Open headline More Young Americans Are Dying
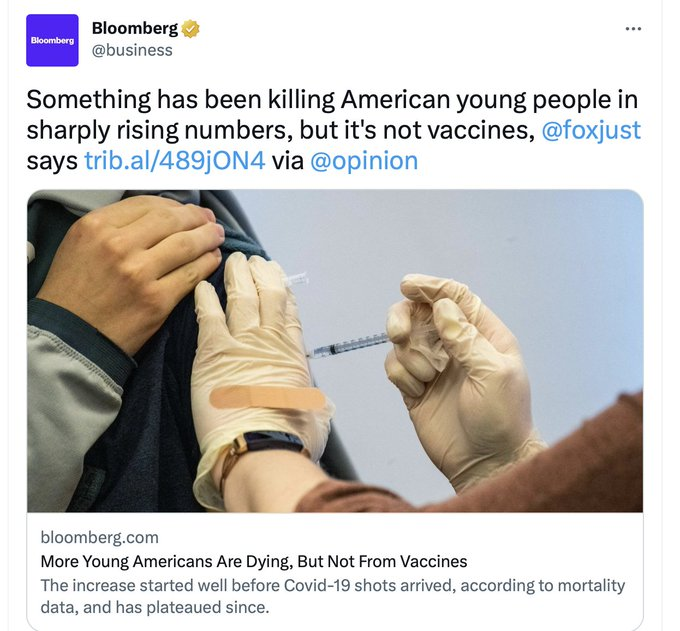Viewport: 680px width, 631px height. click(x=254, y=561)
